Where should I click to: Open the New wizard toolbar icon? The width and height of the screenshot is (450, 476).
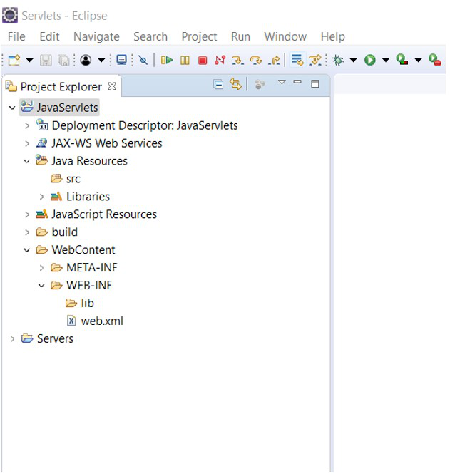tap(14, 60)
